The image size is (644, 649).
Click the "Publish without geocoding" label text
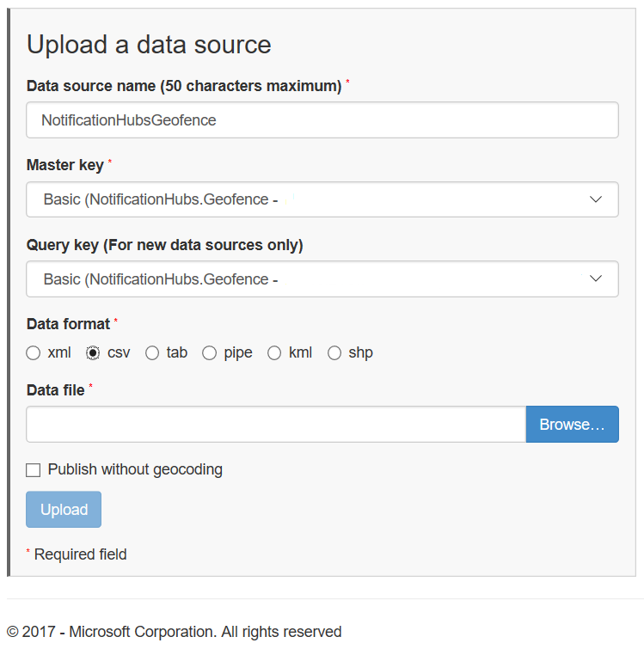coord(135,469)
